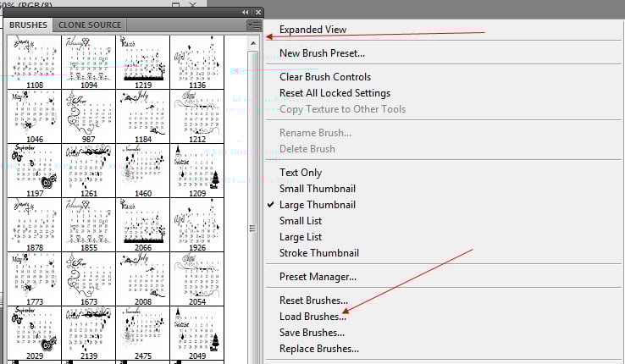The image size is (625, 364).
Task: Select August calendar brush 2054
Action: (197, 279)
